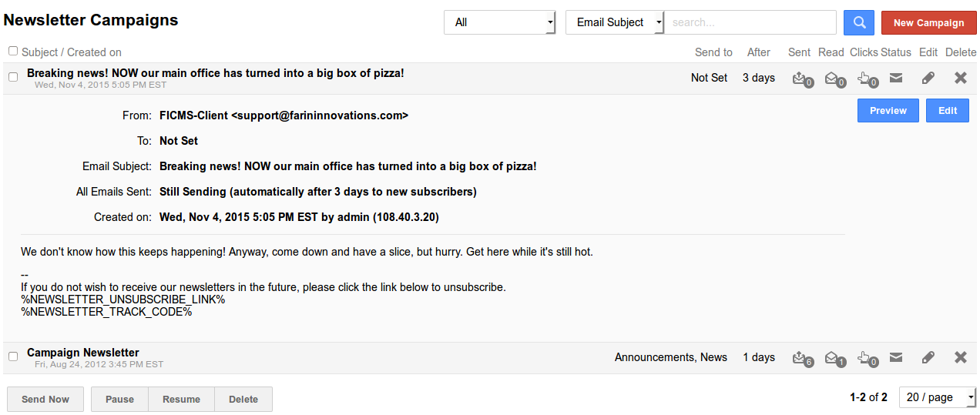This screenshot has width=980, height=415.
Task: Click the Sent icon for Campaign Newsletter
Action: (800, 357)
